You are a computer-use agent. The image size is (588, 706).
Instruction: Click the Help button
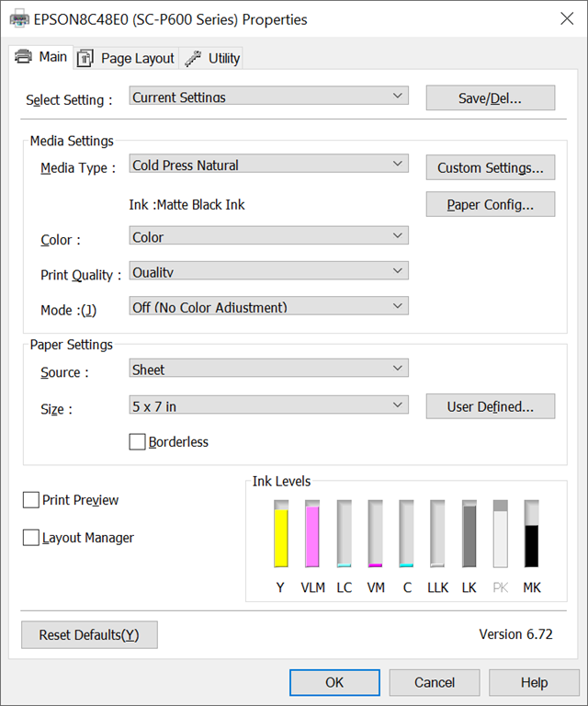click(x=535, y=683)
